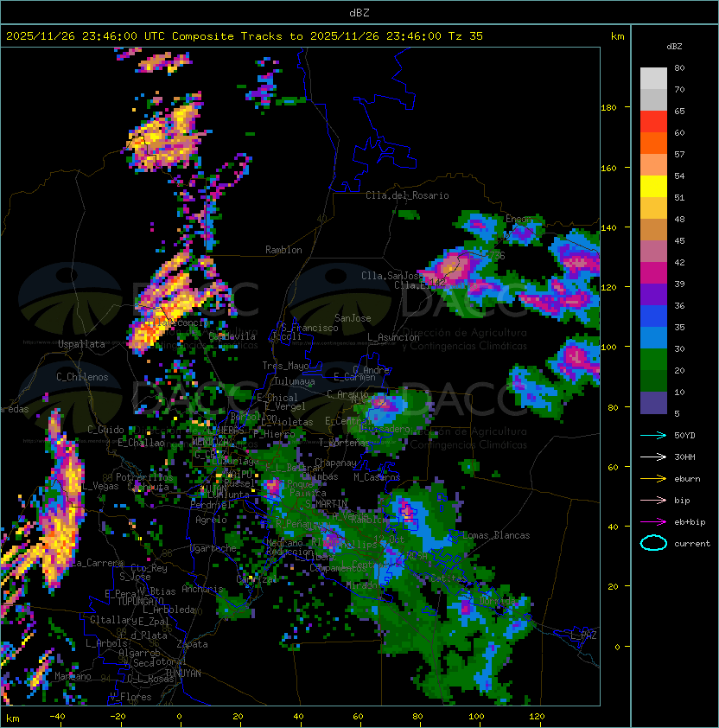Click the 0 km horizontal axis tick
The width and height of the screenshot is (719, 728).
(179, 717)
